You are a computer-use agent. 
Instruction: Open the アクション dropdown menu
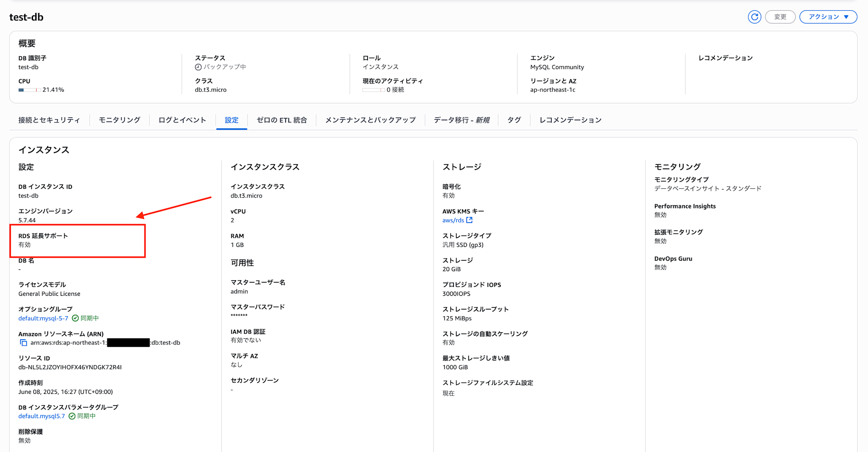[x=828, y=17]
